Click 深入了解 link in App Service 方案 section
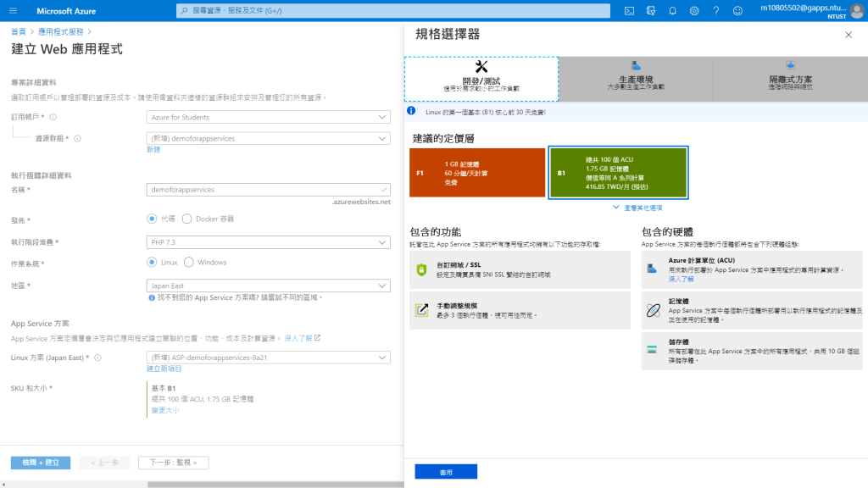 (x=298, y=338)
